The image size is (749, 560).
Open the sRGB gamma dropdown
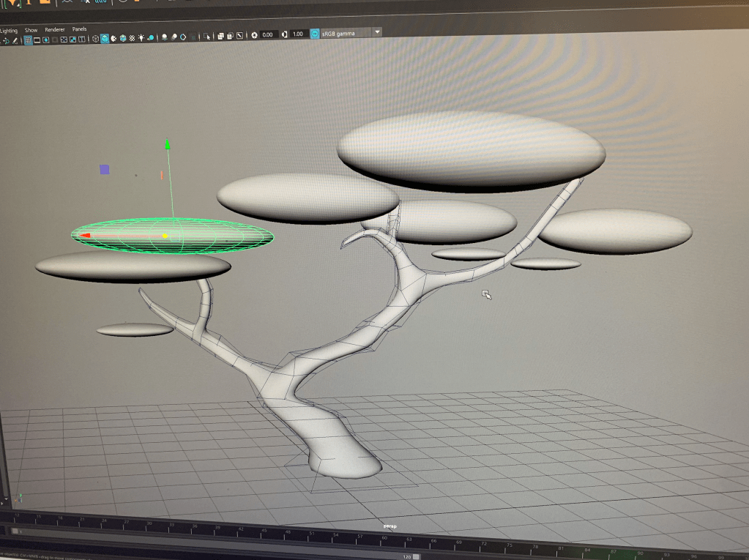click(377, 32)
